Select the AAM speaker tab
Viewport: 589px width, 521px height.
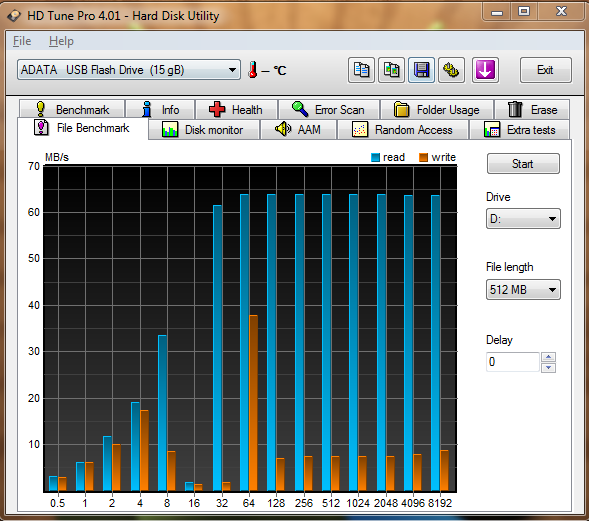pyautogui.click(x=298, y=130)
